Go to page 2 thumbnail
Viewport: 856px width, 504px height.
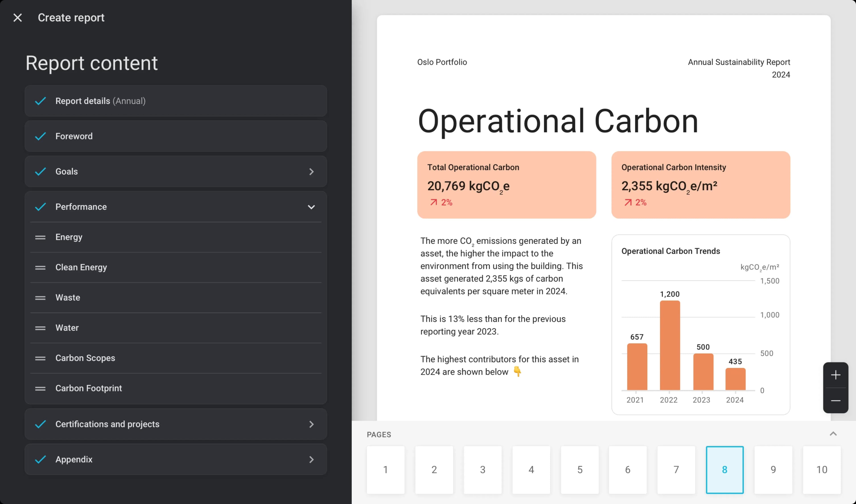(x=434, y=470)
